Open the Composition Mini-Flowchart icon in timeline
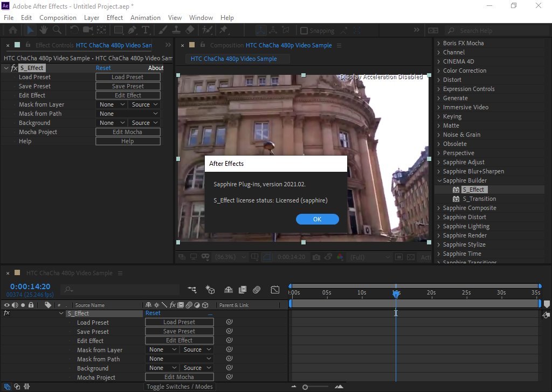The height and width of the screenshot is (392, 552). [192, 289]
